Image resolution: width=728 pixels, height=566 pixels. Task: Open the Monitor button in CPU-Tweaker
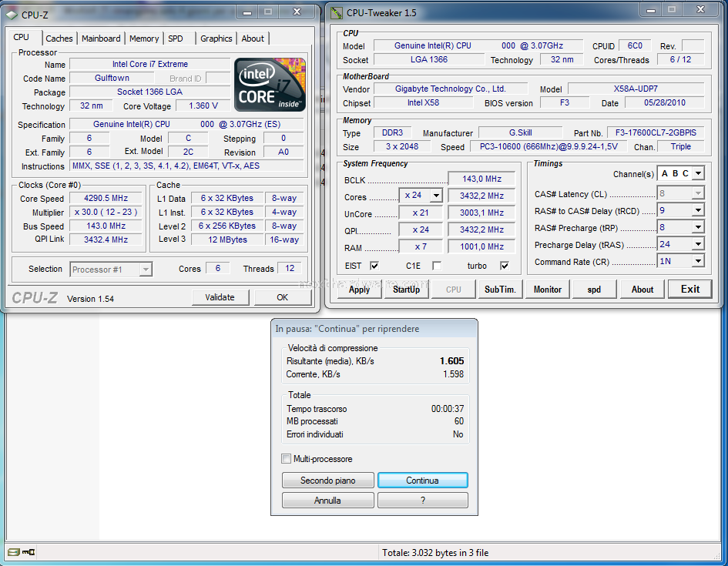point(548,290)
